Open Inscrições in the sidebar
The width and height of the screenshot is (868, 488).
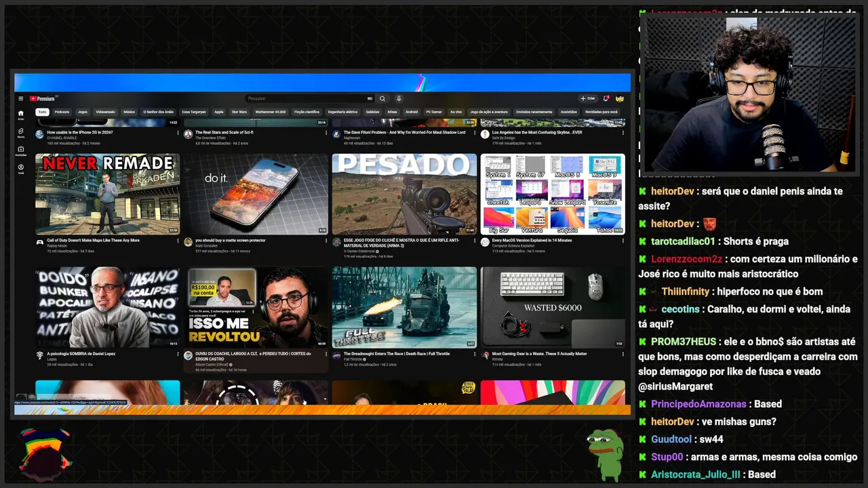click(x=20, y=150)
